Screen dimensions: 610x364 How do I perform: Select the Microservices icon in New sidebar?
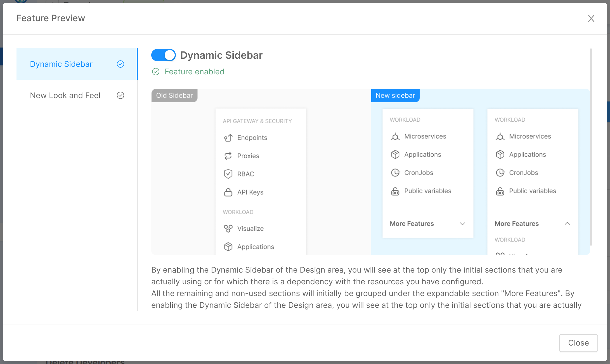[395, 136]
